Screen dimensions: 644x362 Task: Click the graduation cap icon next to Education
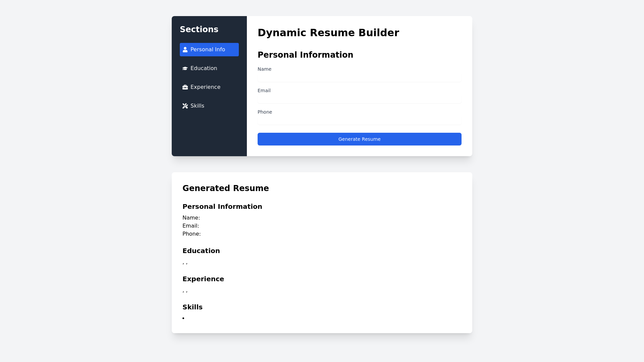coord(185,68)
